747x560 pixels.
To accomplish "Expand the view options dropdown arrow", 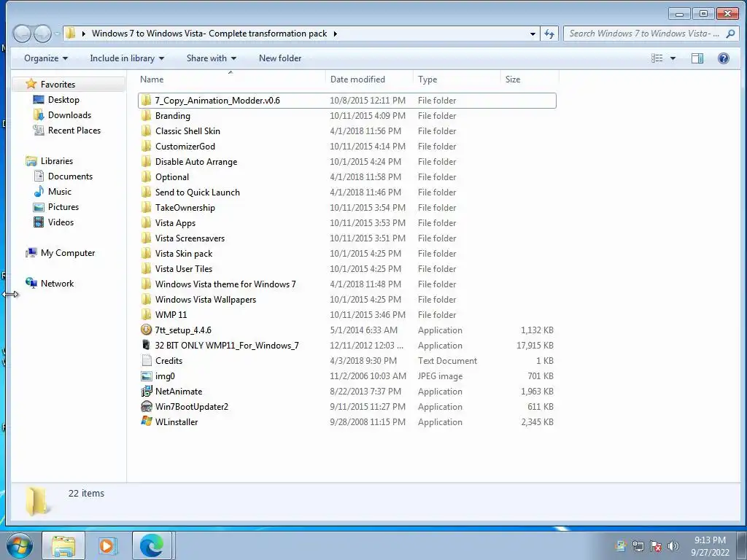I will (673, 58).
